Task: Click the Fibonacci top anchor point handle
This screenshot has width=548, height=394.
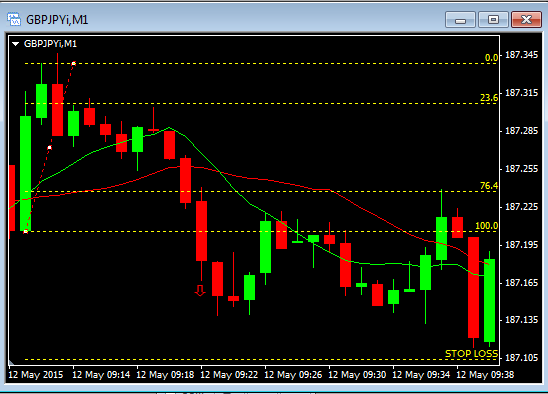Action: tap(74, 64)
